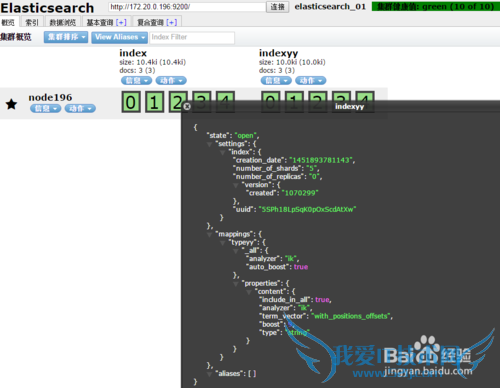Click the "created" value 1070299

point(300,193)
